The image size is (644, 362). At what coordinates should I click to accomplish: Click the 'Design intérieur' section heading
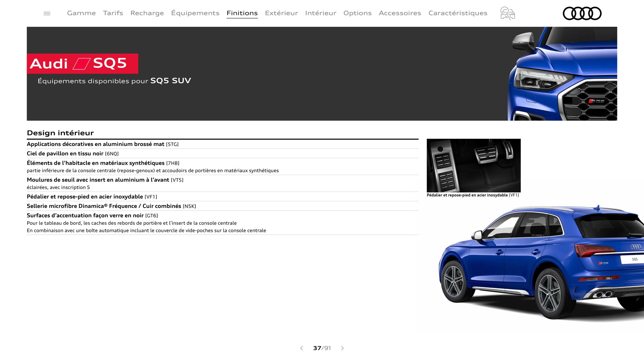(x=60, y=133)
